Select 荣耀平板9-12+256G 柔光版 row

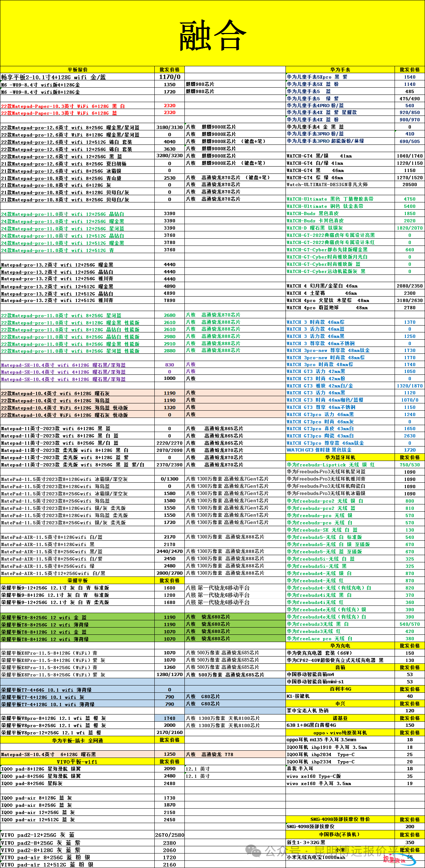78,602
